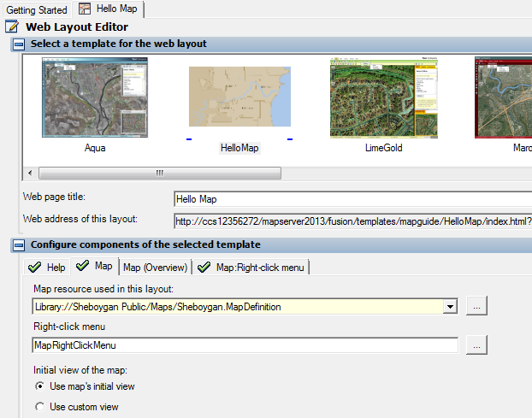Screen dimensions: 532x418
Task: Click checkmark icon on Map:Right-click menu tab
Action: [x=204, y=268]
